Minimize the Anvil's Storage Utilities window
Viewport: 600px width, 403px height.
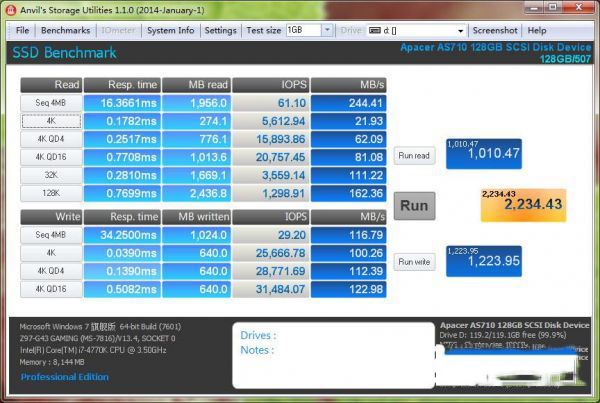coord(535,7)
